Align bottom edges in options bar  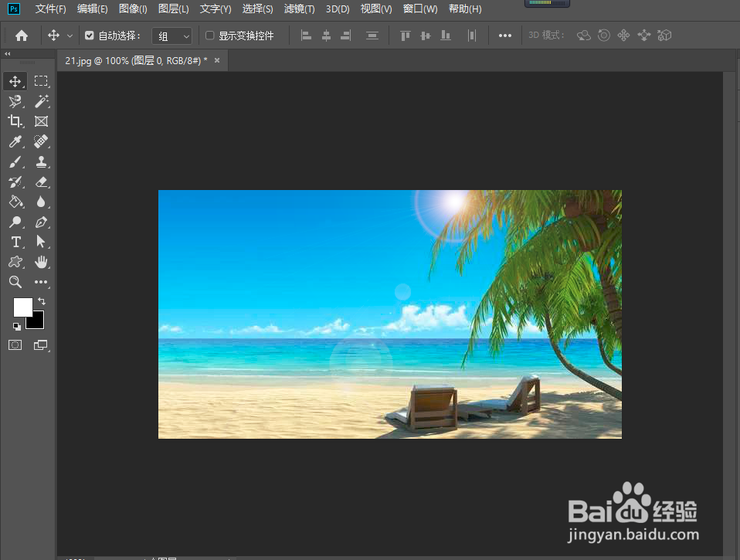coord(446,36)
